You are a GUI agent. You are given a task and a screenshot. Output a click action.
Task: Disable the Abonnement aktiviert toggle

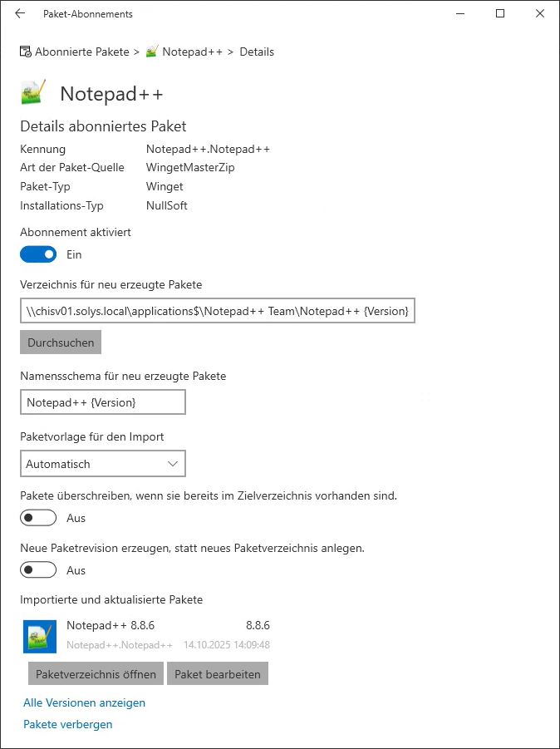click(38, 254)
